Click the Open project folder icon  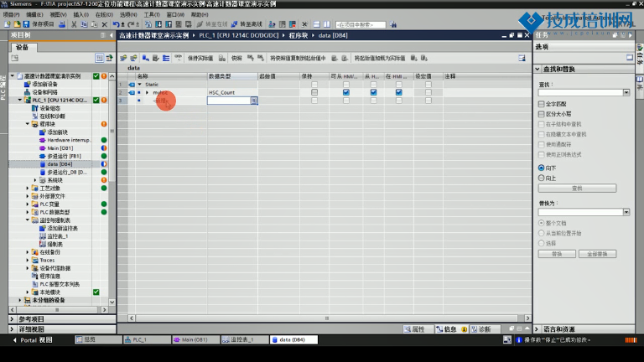tap(17, 24)
